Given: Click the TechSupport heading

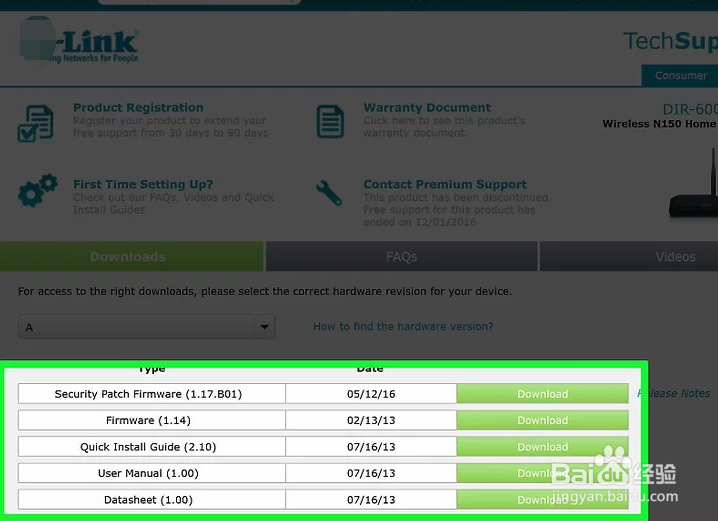Looking at the screenshot, I should click(x=670, y=41).
